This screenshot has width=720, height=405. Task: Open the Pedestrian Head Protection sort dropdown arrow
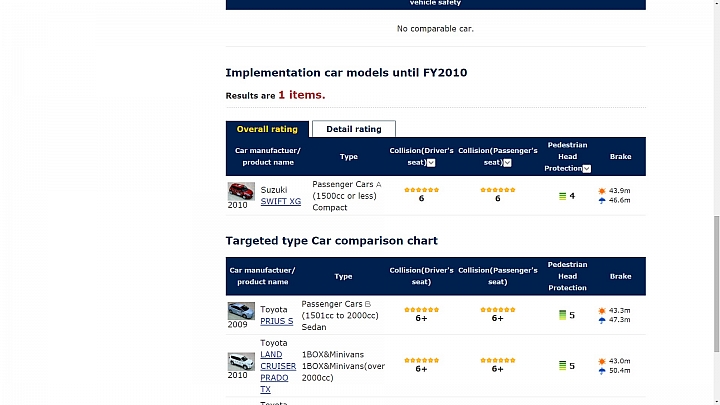coord(586,169)
